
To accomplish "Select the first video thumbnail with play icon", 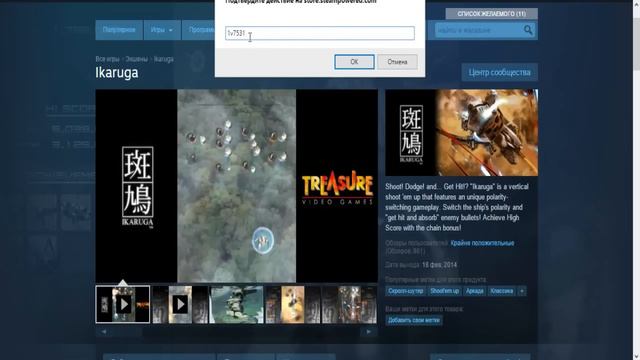I will [123, 304].
